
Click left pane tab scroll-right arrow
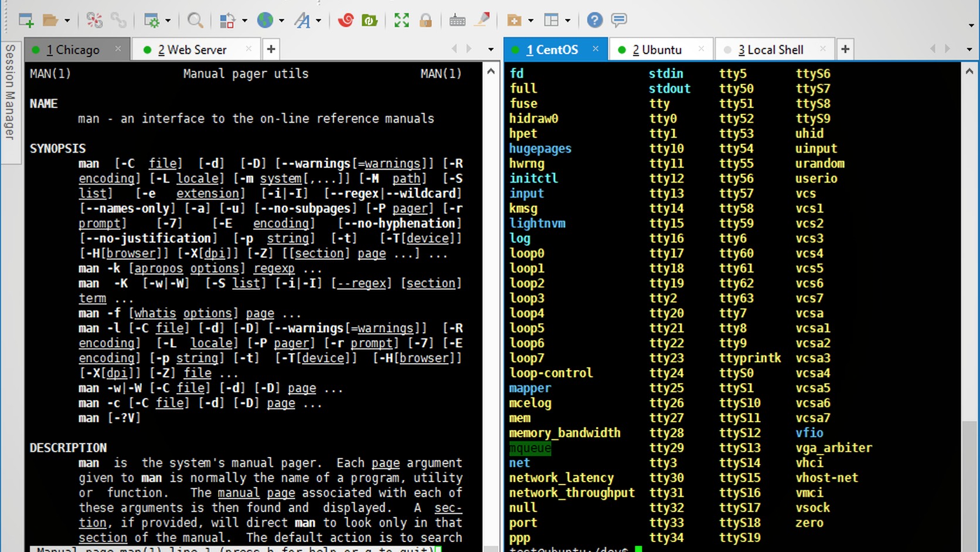click(x=469, y=49)
